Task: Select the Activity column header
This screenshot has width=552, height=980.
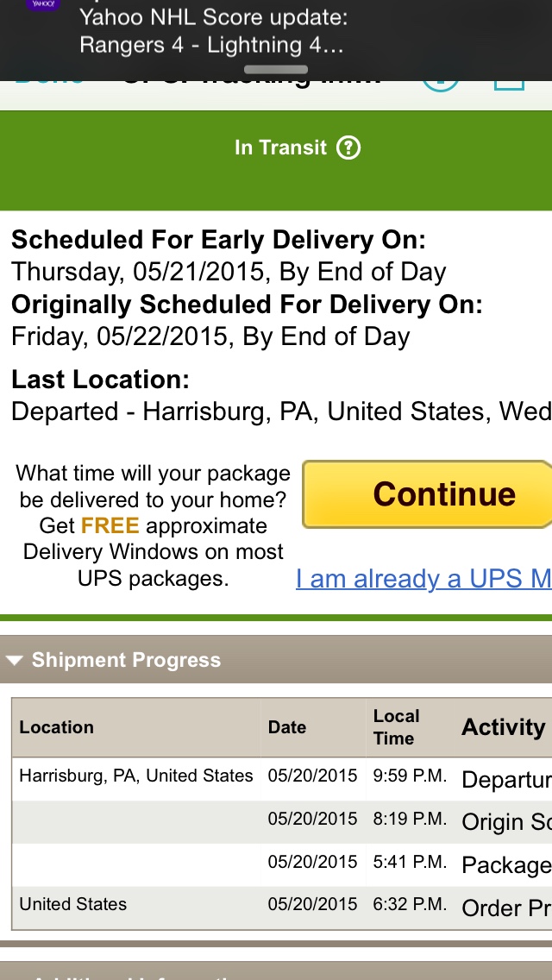Action: point(503,727)
